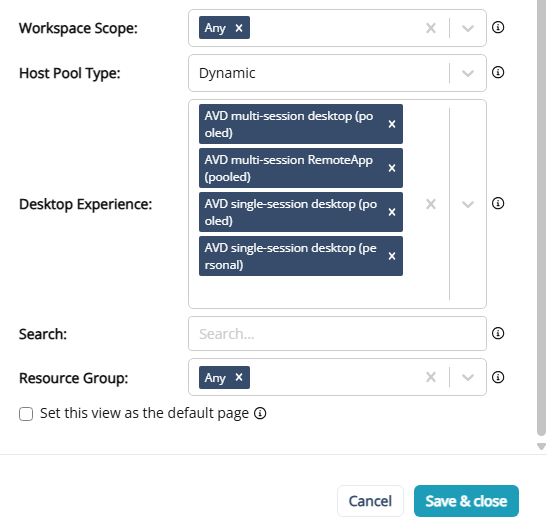Click Desktop Experience info icon
The height and width of the screenshot is (521, 547).
[x=497, y=203]
